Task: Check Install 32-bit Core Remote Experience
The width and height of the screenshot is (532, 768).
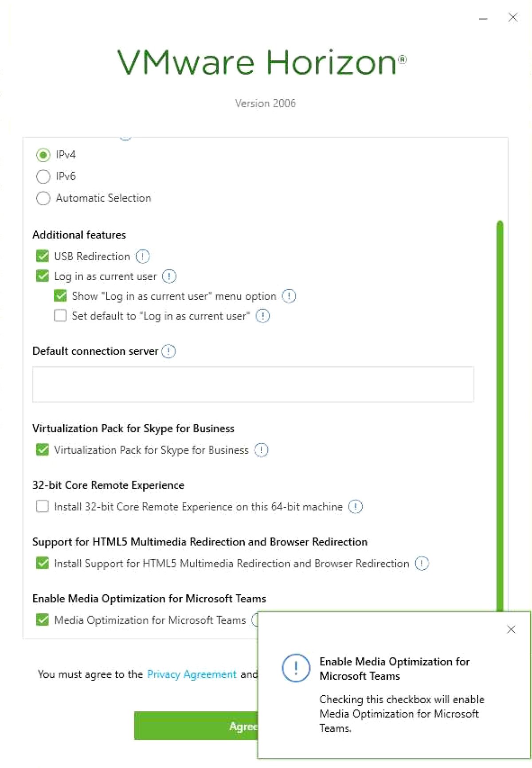Action: (x=42, y=506)
